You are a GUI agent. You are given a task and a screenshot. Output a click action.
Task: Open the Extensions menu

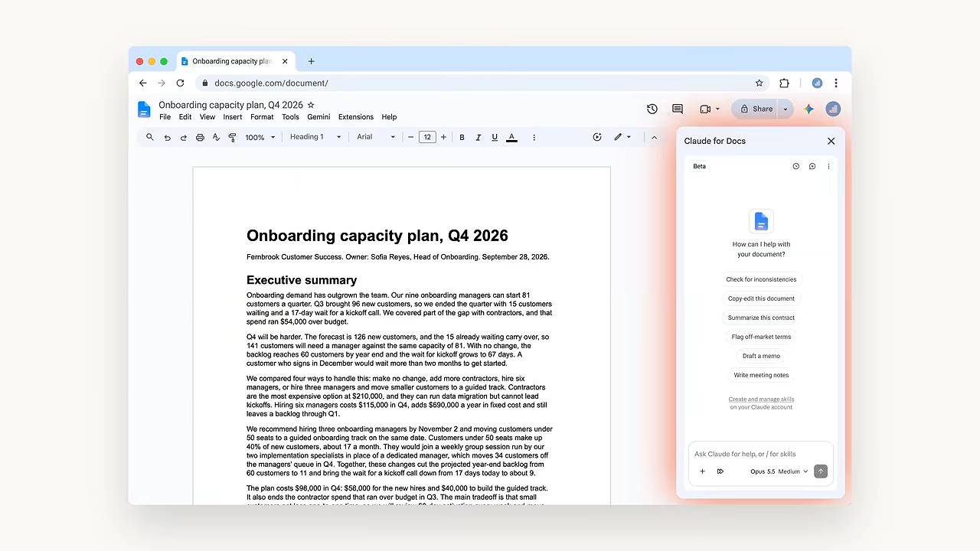[356, 117]
